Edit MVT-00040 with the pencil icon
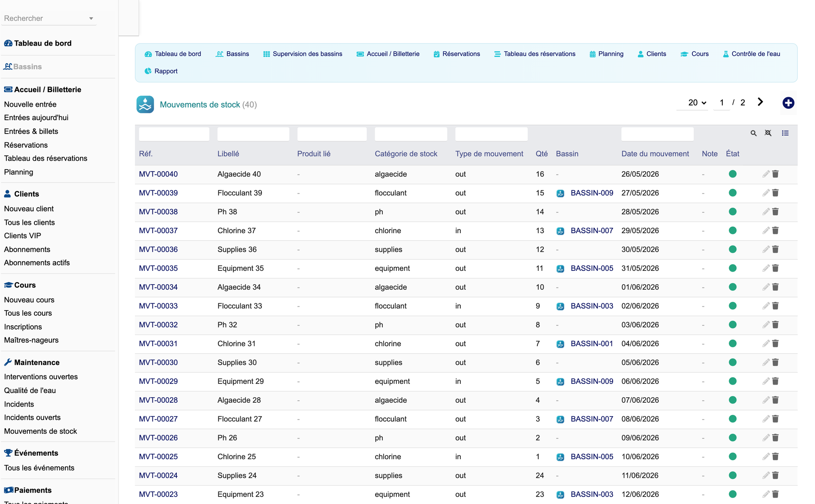 pos(766,174)
